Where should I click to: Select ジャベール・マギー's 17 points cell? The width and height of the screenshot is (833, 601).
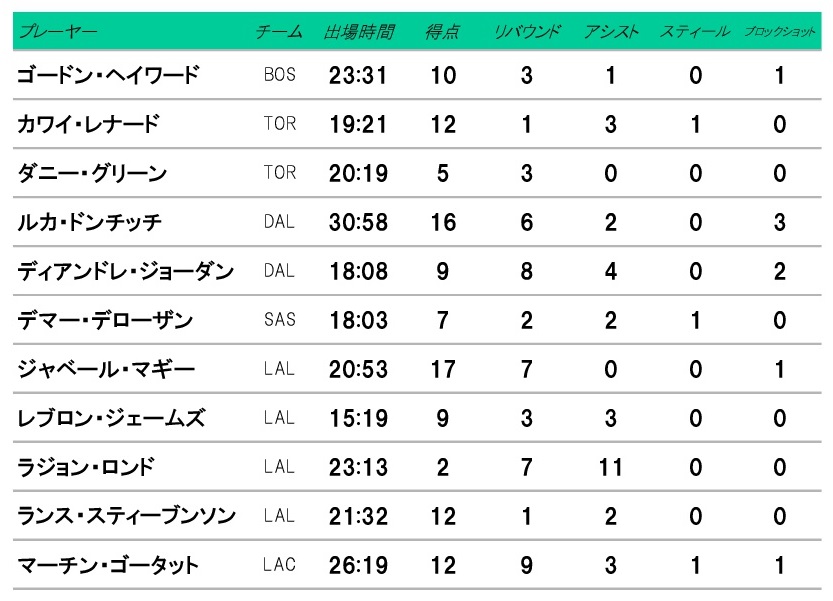443,369
